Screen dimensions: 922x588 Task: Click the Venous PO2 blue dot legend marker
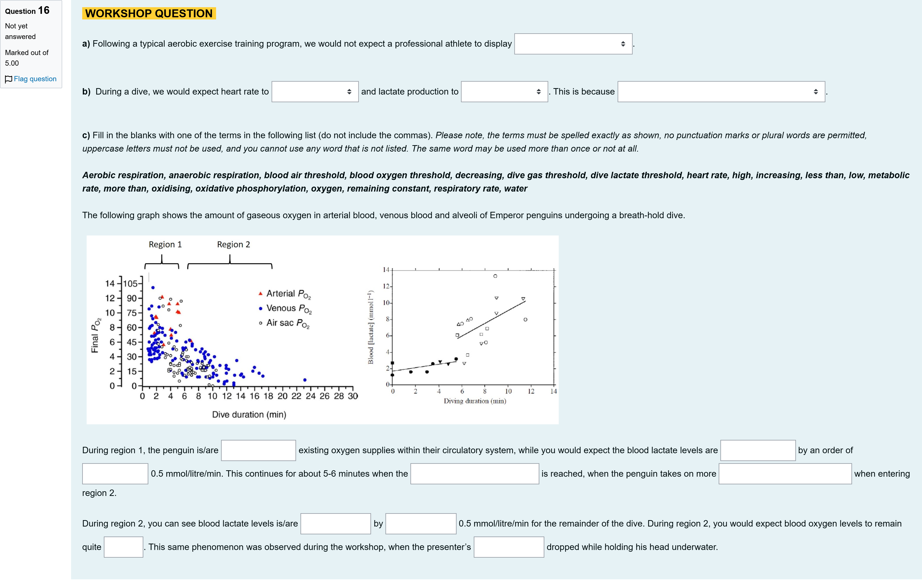click(x=260, y=309)
